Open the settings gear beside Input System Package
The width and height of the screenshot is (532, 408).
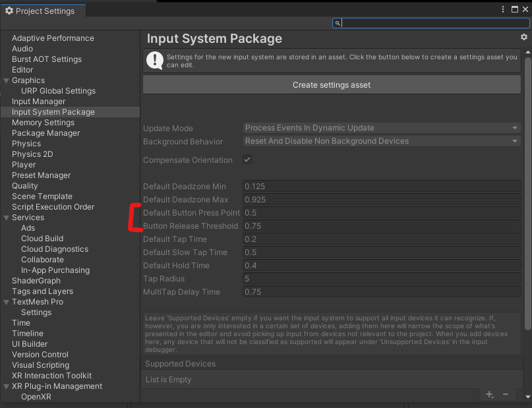click(x=524, y=37)
